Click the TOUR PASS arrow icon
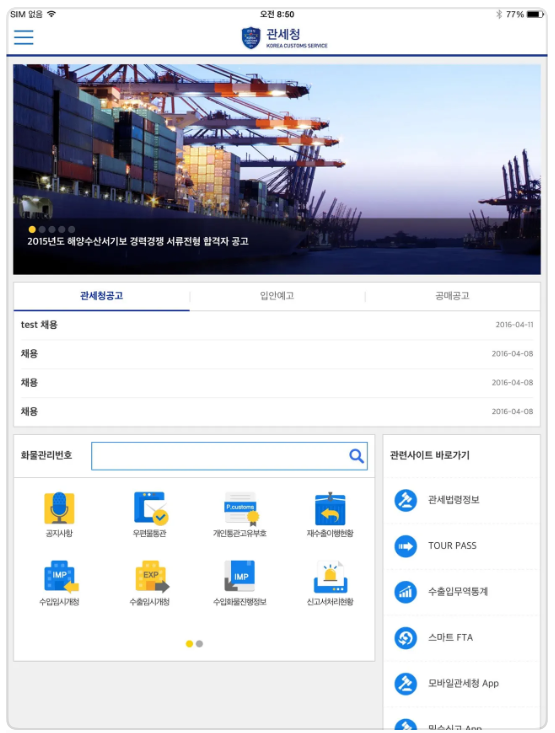The image size is (555, 733). (x=405, y=546)
